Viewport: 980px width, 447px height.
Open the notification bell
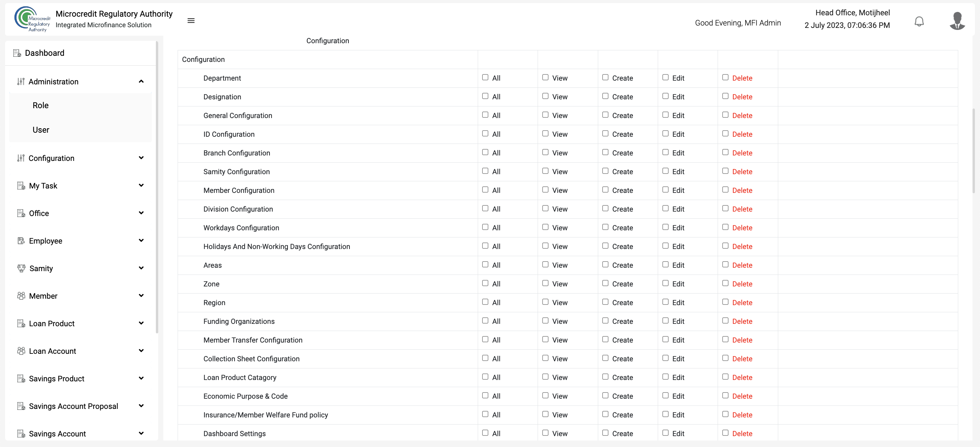(x=919, y=21)
